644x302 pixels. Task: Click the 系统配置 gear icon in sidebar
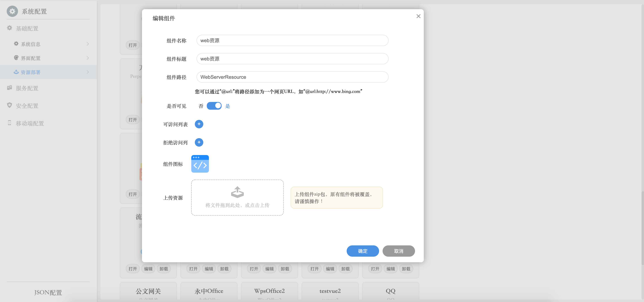(12, 11)
